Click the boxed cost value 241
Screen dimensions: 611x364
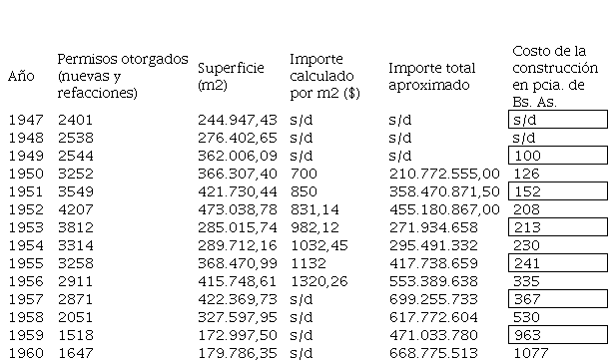(558, 262)
